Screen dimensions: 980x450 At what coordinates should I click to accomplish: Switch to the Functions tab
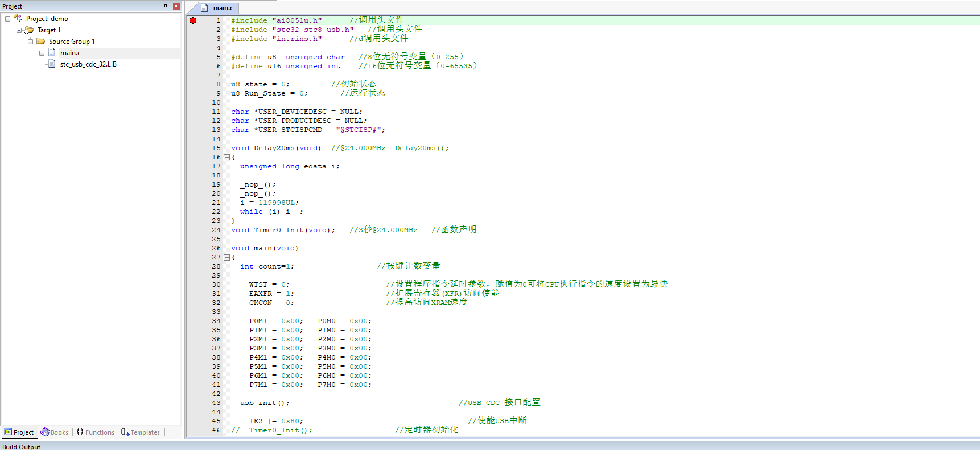click(x=96, y=432)
